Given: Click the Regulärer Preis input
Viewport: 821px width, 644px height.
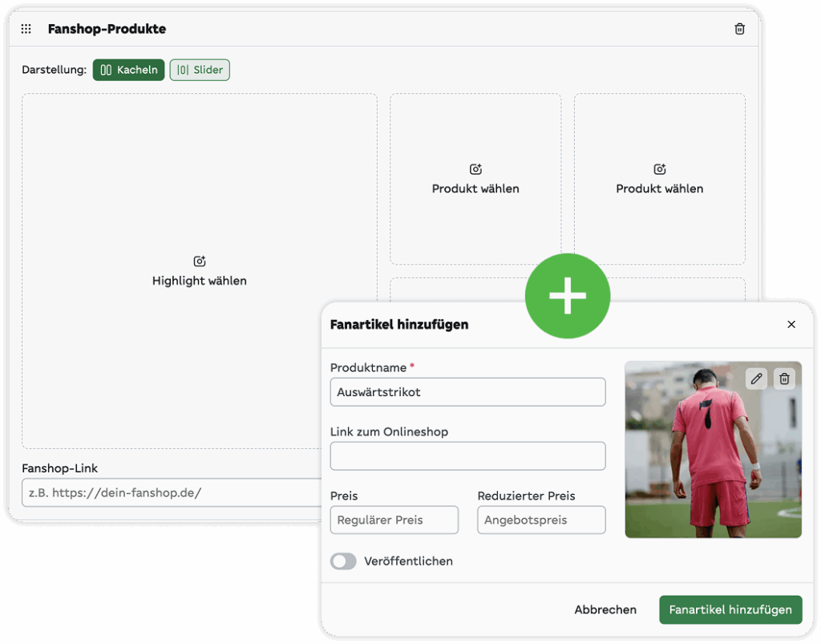Looking at the screenshot, I should 394,520.
